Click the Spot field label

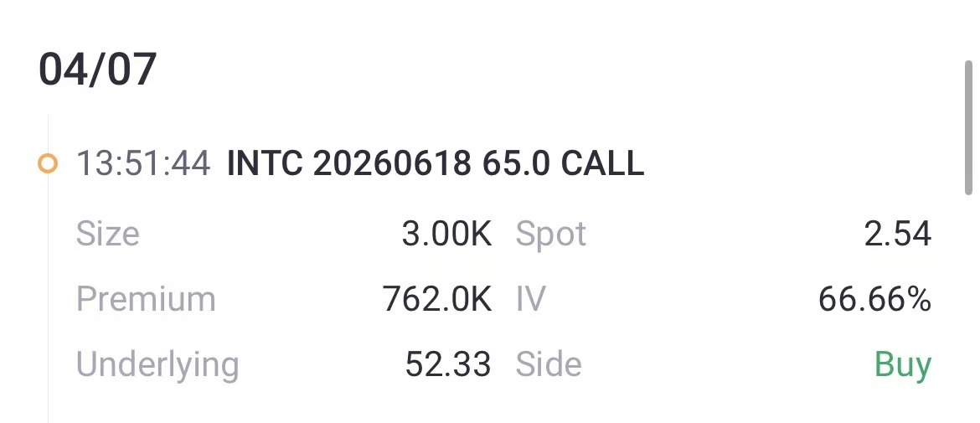click(x=551, y=234)
